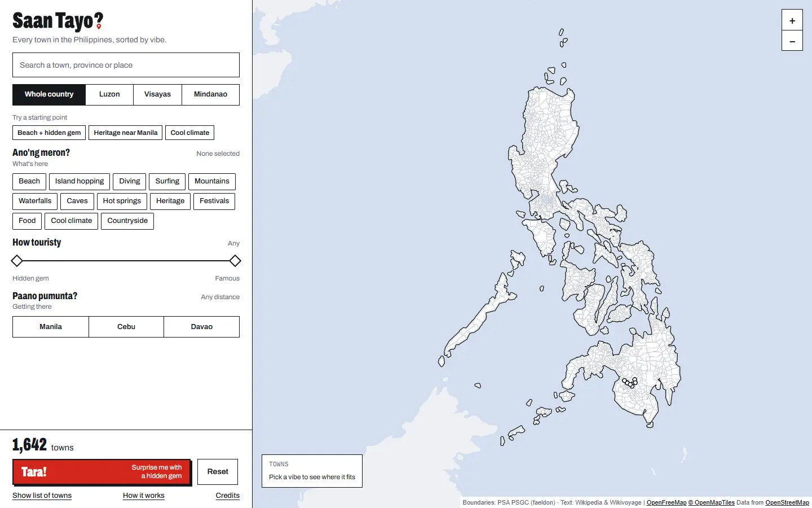The width and height of the screenshot is (812, 508).
Task: Toggle the Festivals filter
Action: (214, 201)
